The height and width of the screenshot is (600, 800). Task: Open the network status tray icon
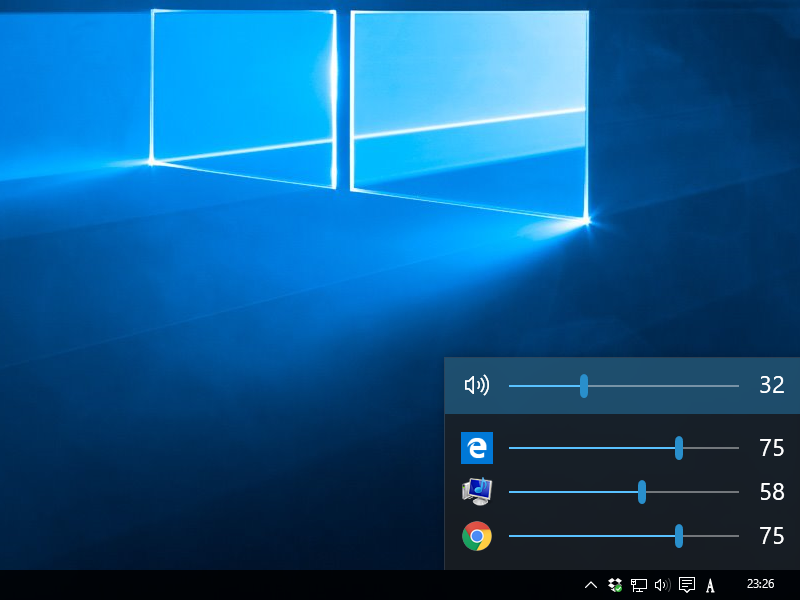pyautogui.click(x=638, y=585)
